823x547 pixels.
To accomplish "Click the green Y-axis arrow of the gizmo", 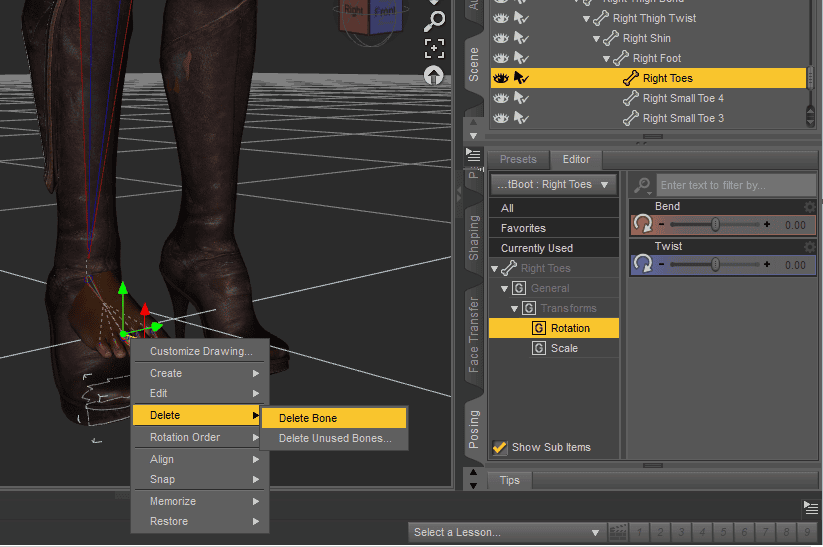I will [123, 288].
